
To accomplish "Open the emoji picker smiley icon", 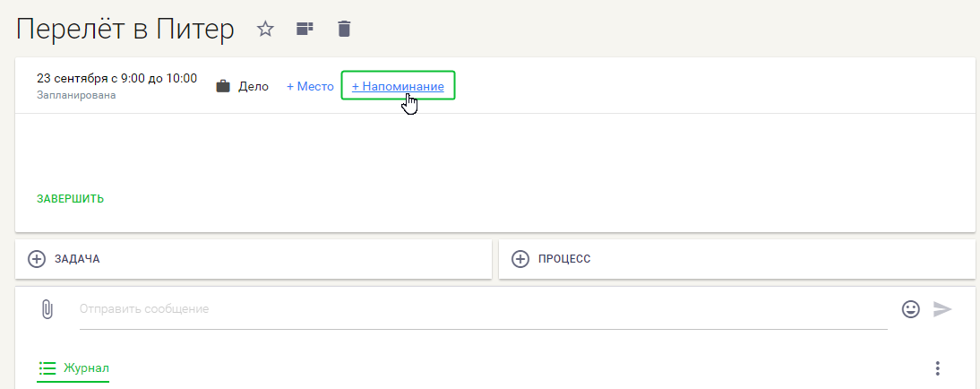I will pos(911,309).
